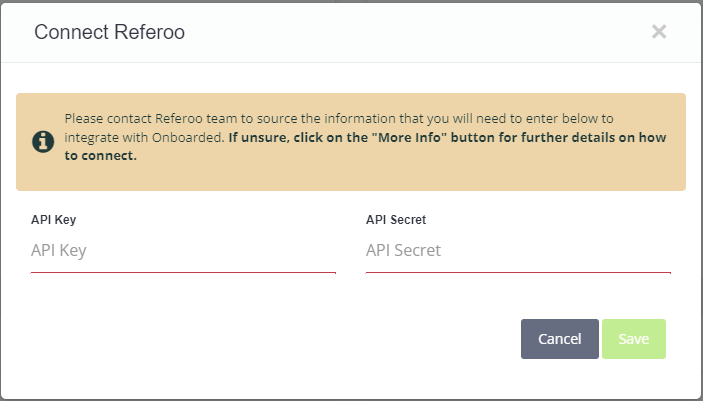Image resolution: width=703 pixels, height=401 pixels.
Task: Click the bold "More Info" instruction text
Action: (447, 137)
